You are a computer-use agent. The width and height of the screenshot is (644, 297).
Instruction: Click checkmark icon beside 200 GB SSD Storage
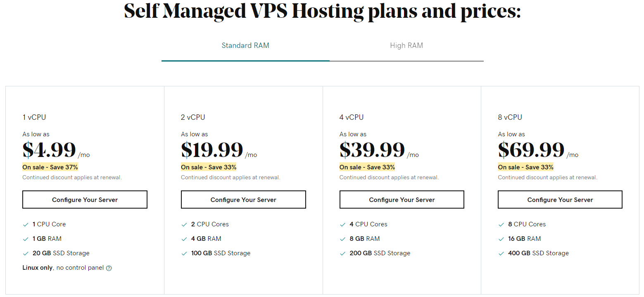pos(342,254)
